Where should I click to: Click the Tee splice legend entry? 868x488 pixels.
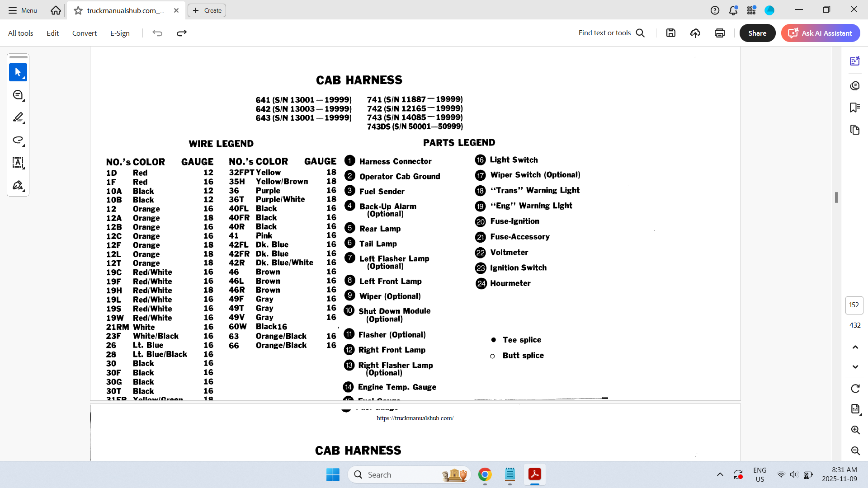(x=522, y=340)
